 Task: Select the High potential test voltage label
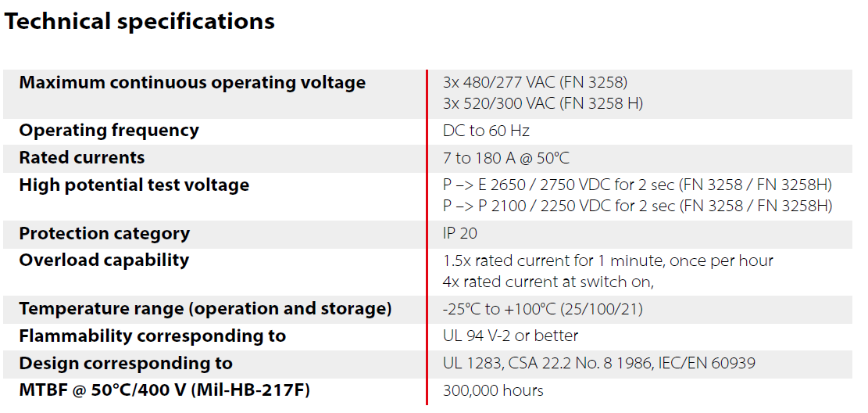(x=134, y=185)
